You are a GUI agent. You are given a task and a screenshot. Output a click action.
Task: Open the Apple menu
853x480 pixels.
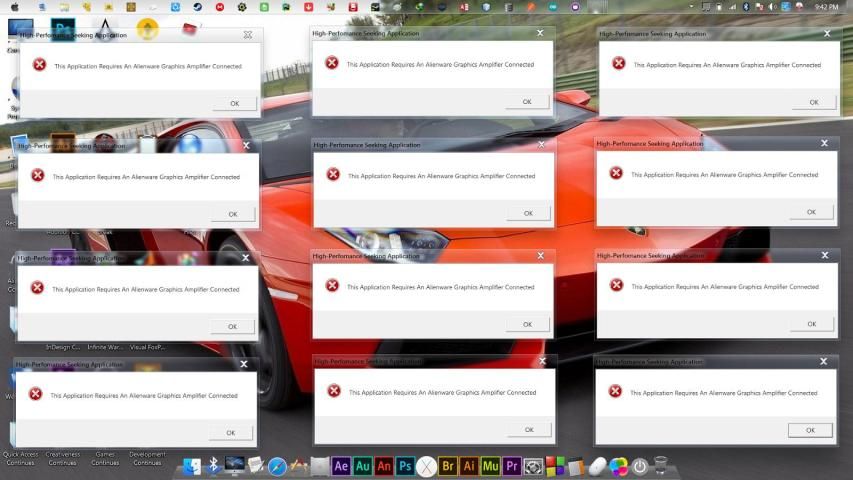(x=14, y=7)
